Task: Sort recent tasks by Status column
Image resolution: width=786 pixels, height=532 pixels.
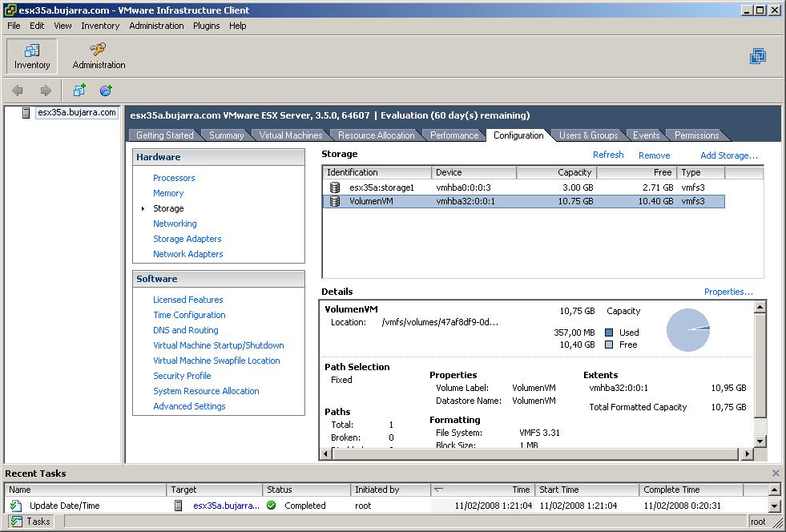Action: 306,490
